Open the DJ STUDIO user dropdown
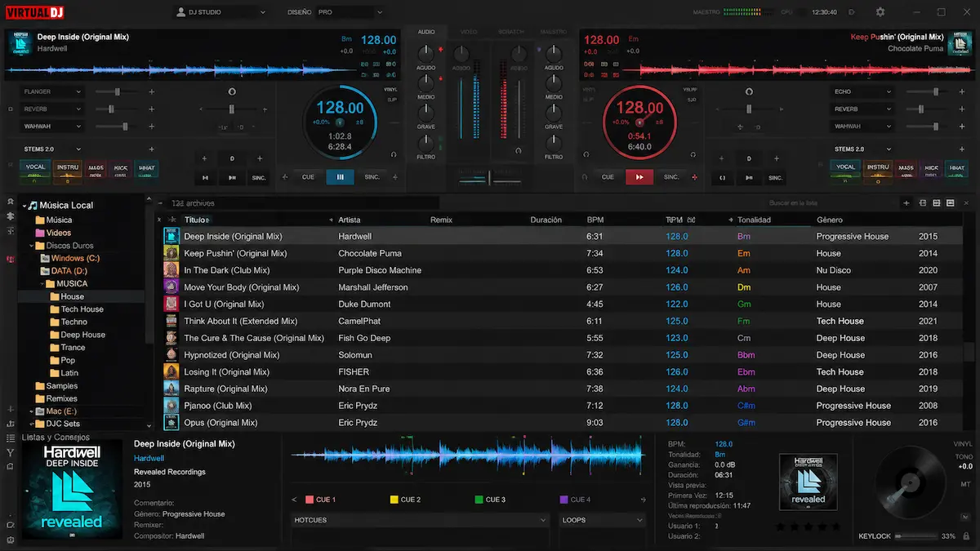This screenshot has height=551, width=980. click(x=221, y=12)
